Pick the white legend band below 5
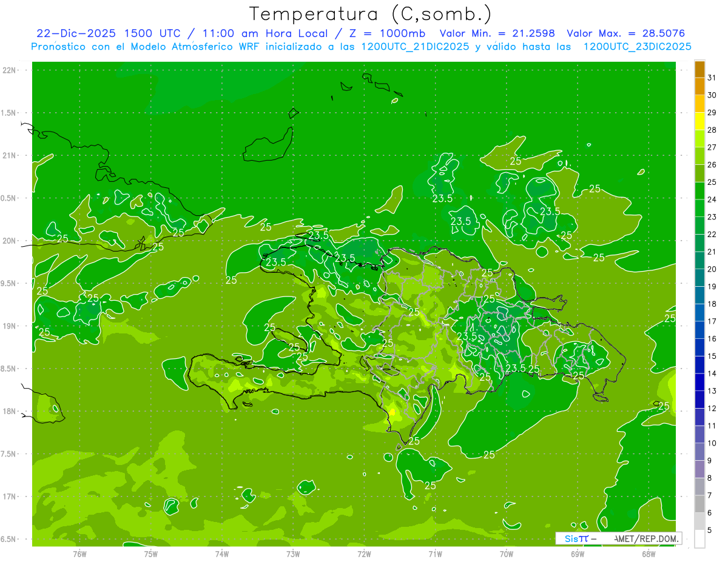Screen dimensions: 728x562 (699, 539)
